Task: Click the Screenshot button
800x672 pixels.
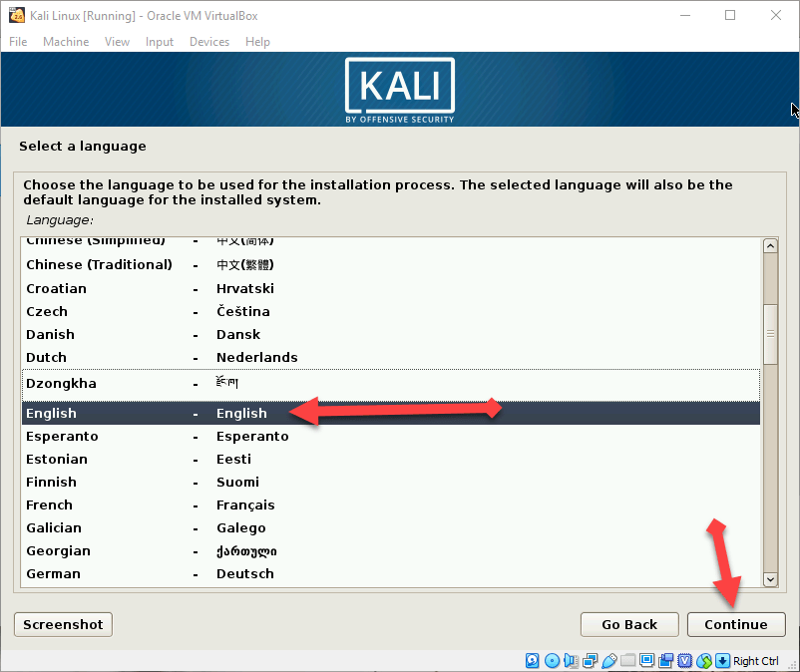Action: click(63, 624)
